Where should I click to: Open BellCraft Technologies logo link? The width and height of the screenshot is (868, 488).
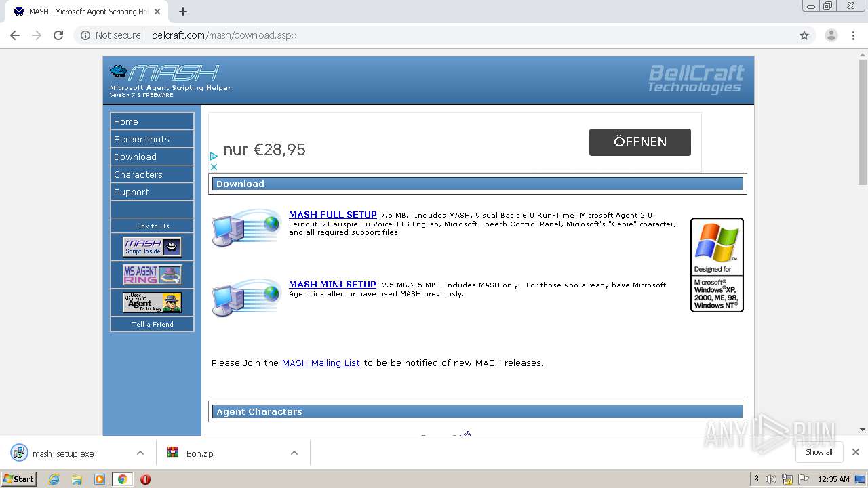695,79
